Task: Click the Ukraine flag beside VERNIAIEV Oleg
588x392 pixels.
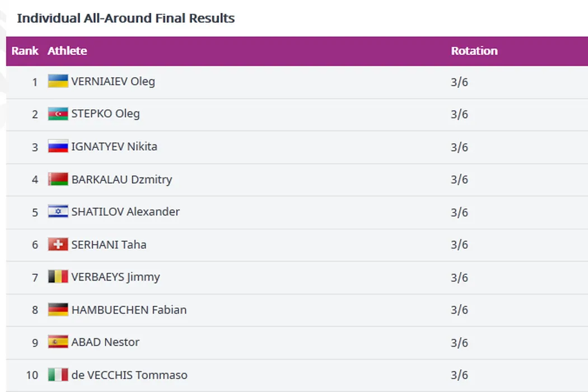Action: tap(58, 81)
